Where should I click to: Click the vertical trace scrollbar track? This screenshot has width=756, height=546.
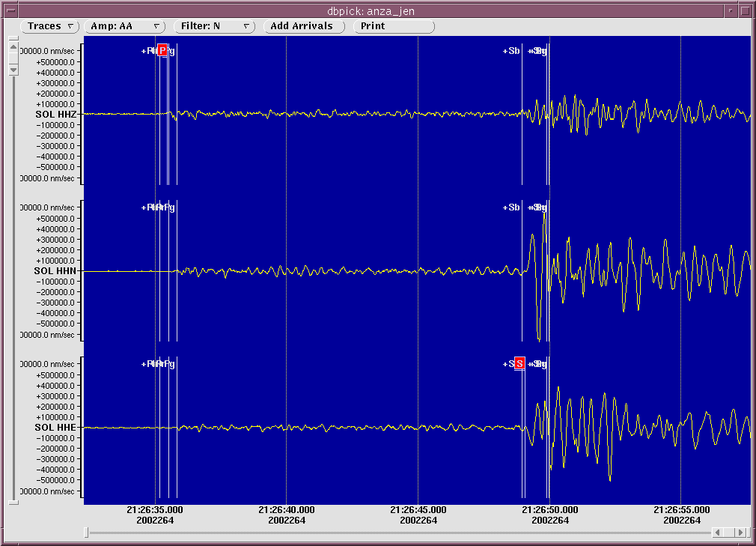coord(13,289)
